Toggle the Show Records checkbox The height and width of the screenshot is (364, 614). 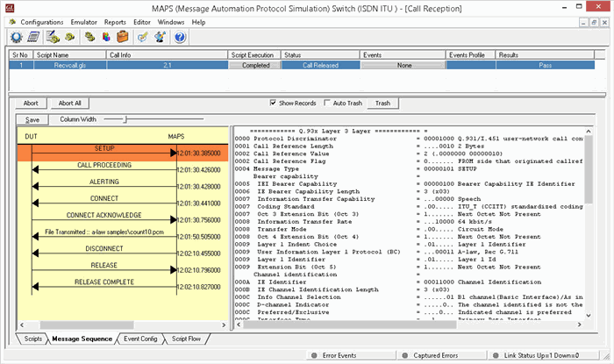tap(273, 103)
